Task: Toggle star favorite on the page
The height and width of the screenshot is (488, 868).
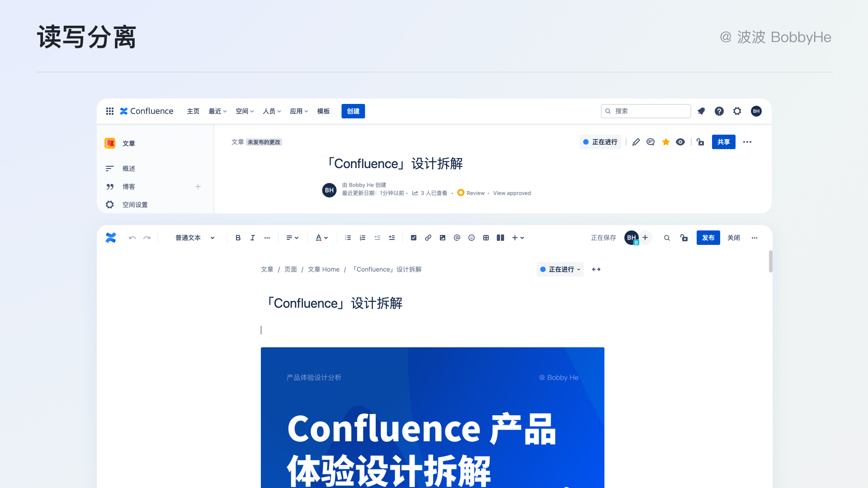Action: pyautogui.click(x=666, y=142)
